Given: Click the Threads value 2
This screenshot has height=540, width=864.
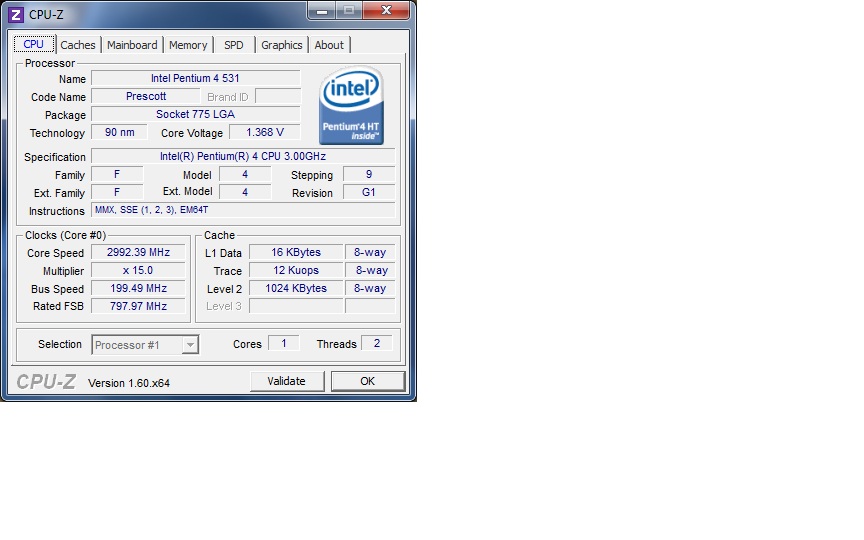Looking at the screenshot, I should [x=377, y=343].
